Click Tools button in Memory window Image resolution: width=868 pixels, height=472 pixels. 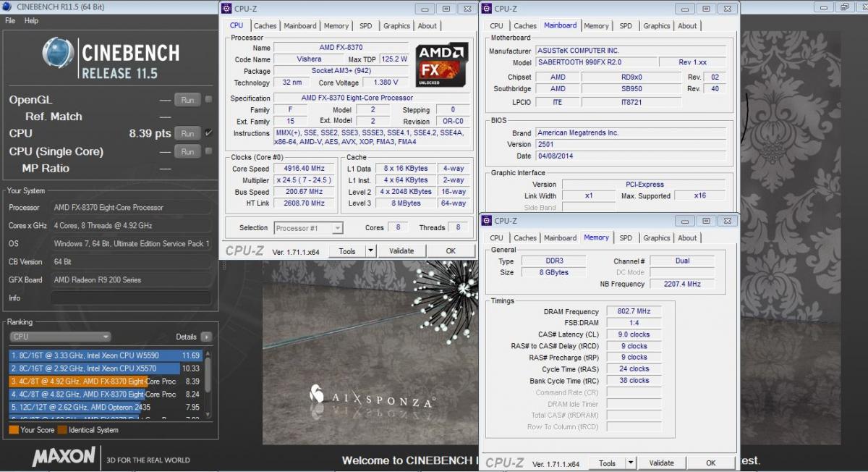(607, 463)
